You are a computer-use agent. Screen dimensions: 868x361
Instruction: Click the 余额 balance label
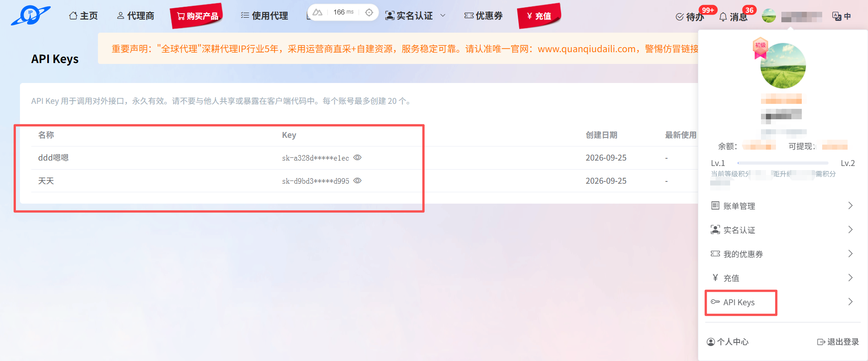click(727, 146)
